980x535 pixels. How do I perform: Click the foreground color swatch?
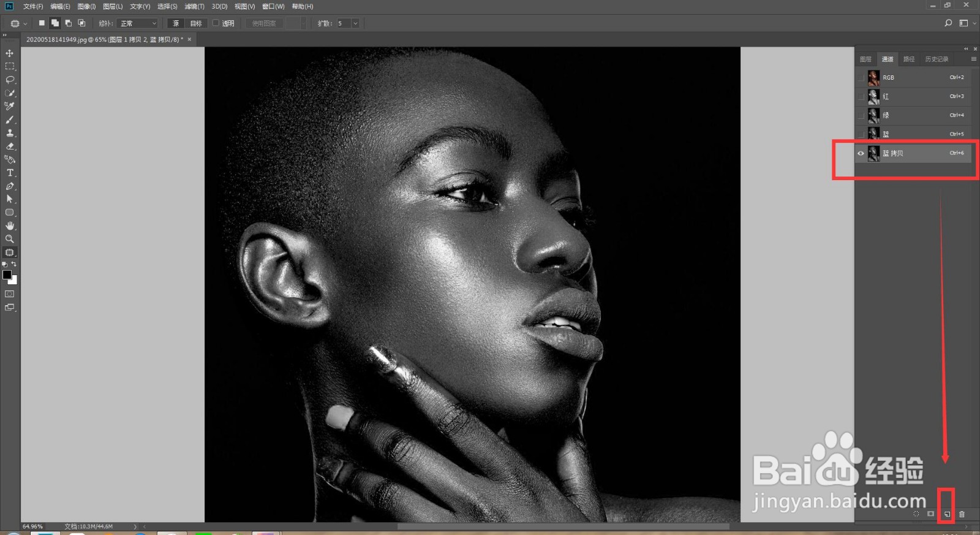click(x=7, y=275)
